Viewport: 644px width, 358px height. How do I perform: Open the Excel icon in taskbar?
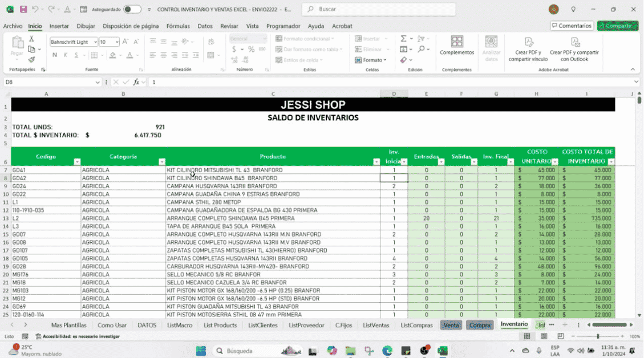point(442,351)
